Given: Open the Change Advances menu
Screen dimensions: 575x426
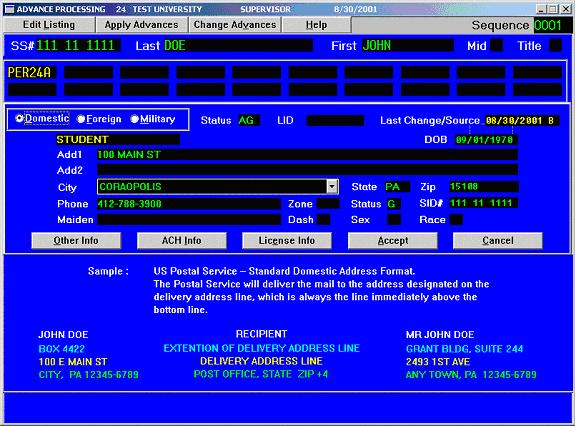Looking at the screenshot, I should [x=235, y=25].
